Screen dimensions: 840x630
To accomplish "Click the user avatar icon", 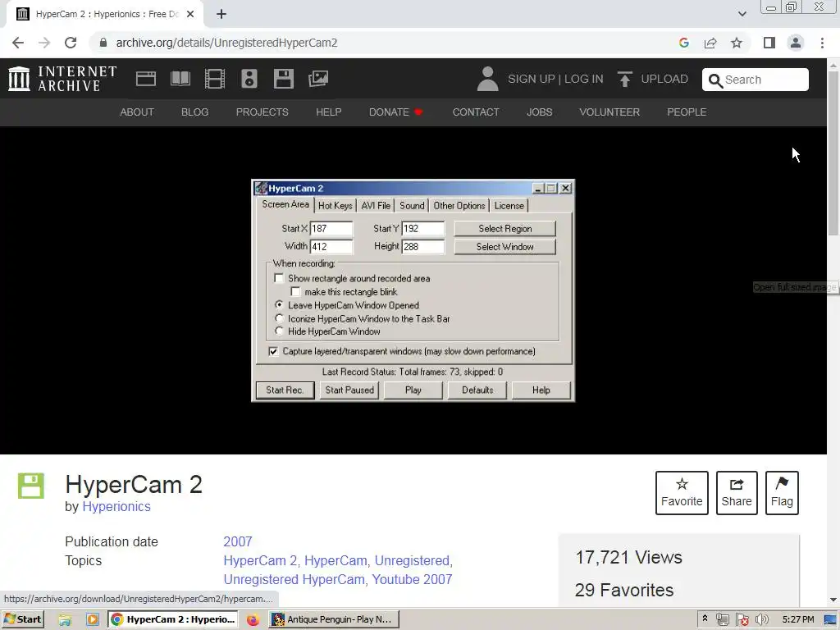I will pos(487,79).
